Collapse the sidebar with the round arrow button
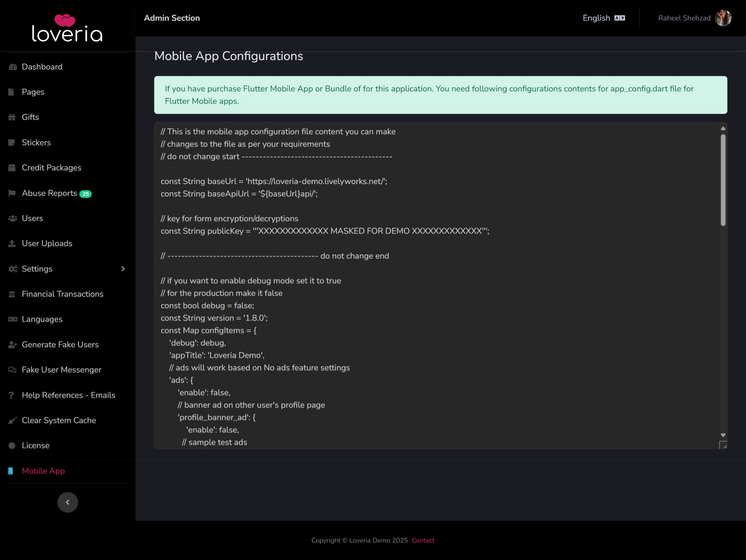 pyautogui.click(x=68, y=502)
